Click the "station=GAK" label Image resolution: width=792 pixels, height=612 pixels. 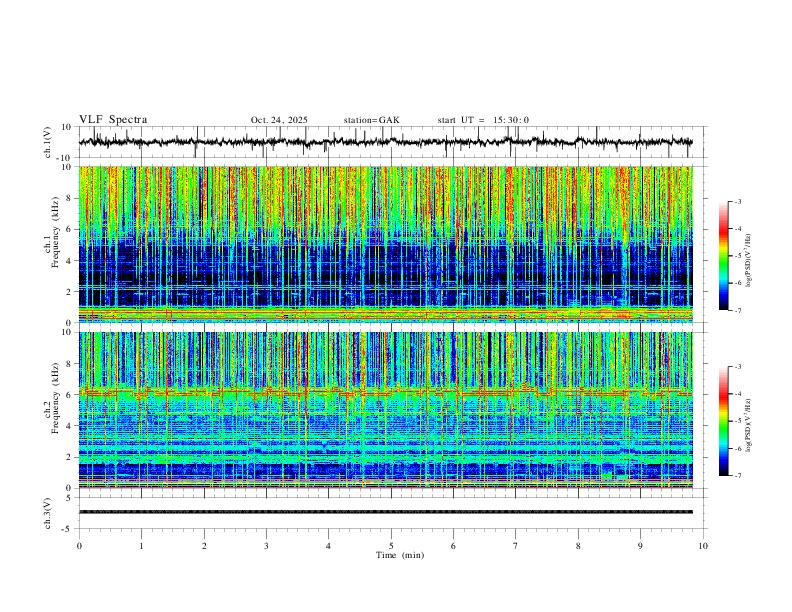371,120
